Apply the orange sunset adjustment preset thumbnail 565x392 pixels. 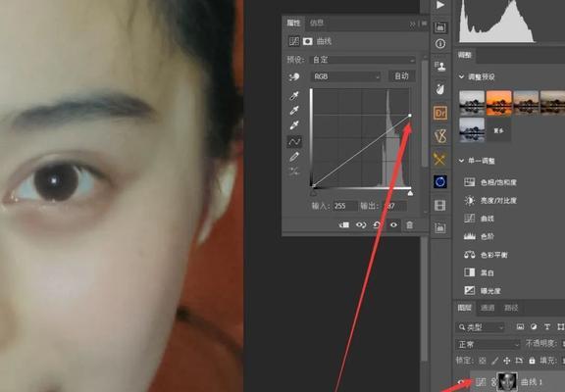click(498, 103)
